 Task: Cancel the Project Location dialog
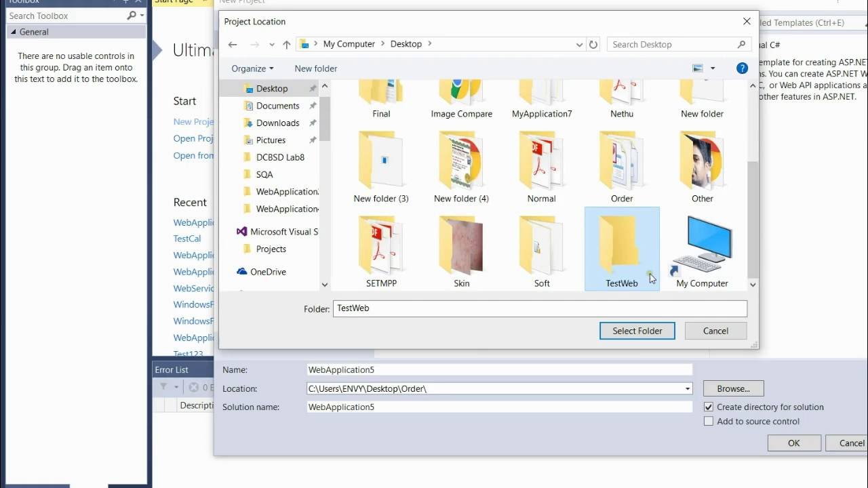click(x=715, y=331)
